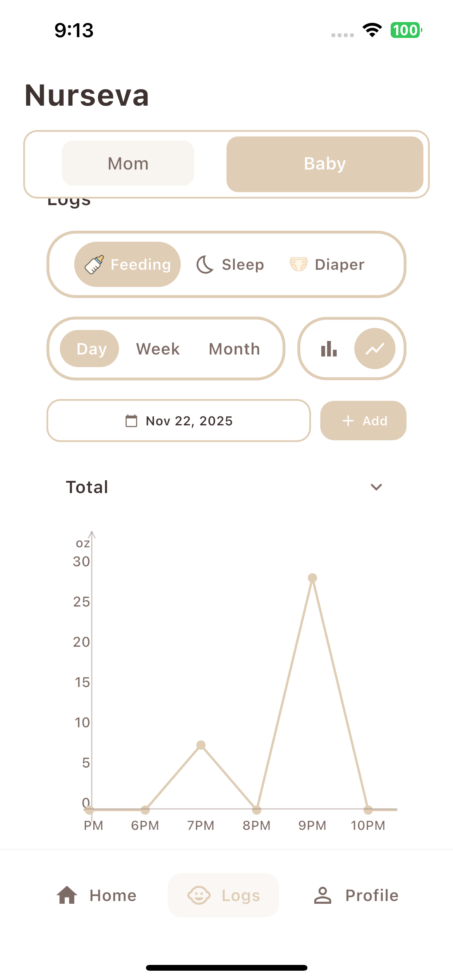Select the Month time range
453x980 pixels.
pyautogui.click(x=234, y=349)
